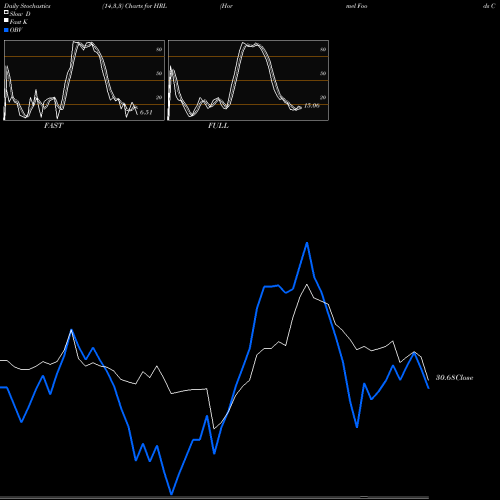
Task: Click the Slow D legend swatch
Action: (x=6, y=12)
